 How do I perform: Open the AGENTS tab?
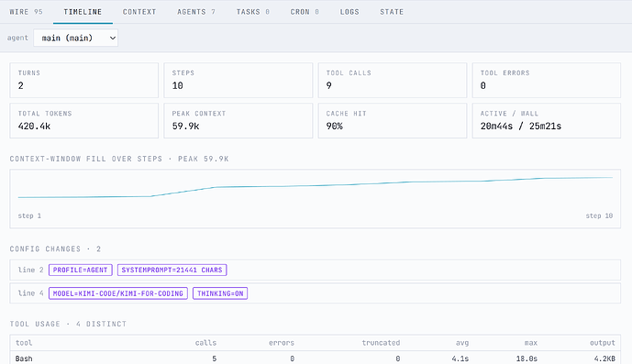(x=196, y=12)
